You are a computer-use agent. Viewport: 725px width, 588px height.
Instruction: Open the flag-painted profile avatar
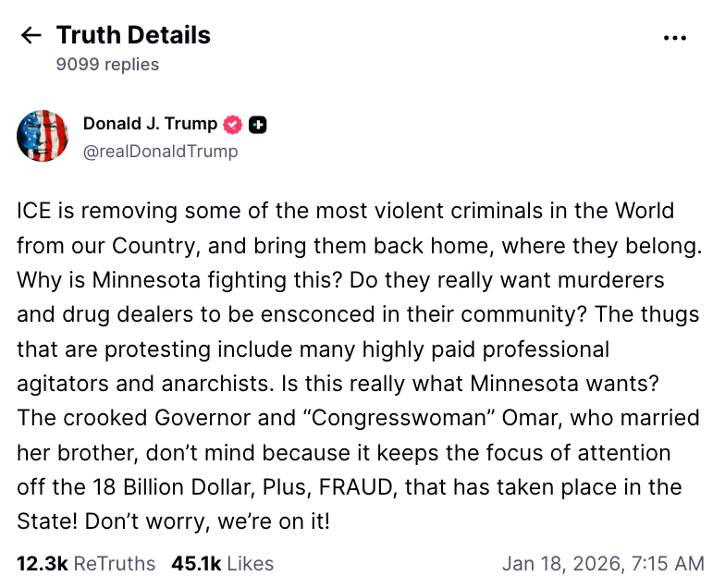tap(43, 136)
